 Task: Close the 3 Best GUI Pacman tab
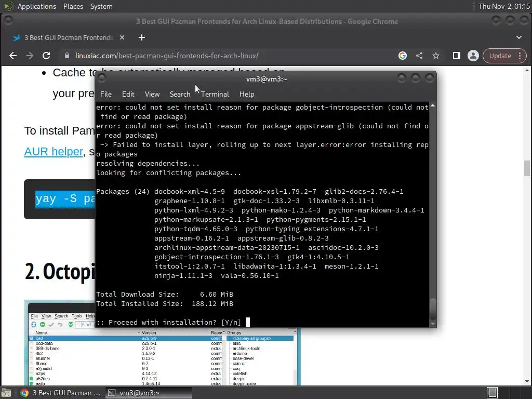click(x=122, y=37)
